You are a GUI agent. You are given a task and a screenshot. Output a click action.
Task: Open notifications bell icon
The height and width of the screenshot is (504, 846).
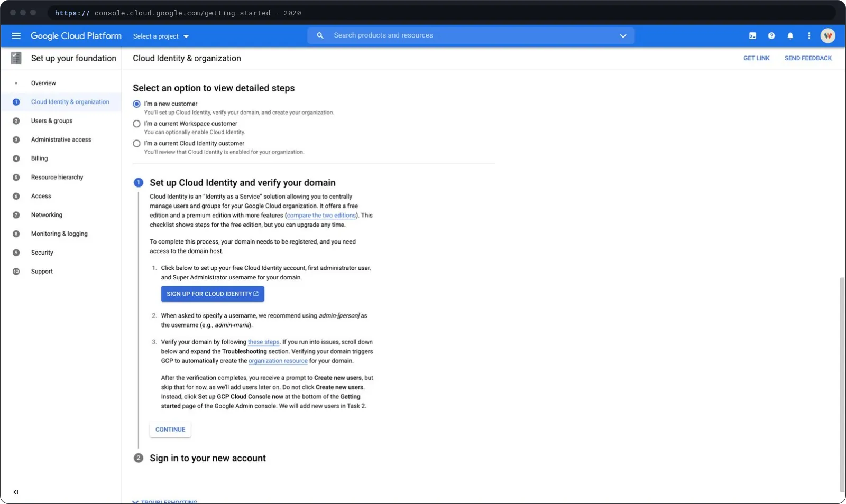click(790, 36)
